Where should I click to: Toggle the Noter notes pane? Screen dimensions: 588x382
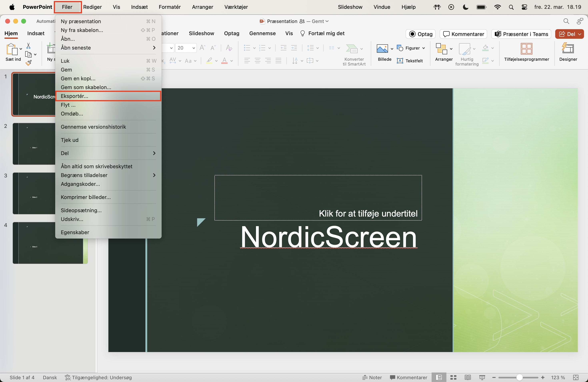click(372, 377)
